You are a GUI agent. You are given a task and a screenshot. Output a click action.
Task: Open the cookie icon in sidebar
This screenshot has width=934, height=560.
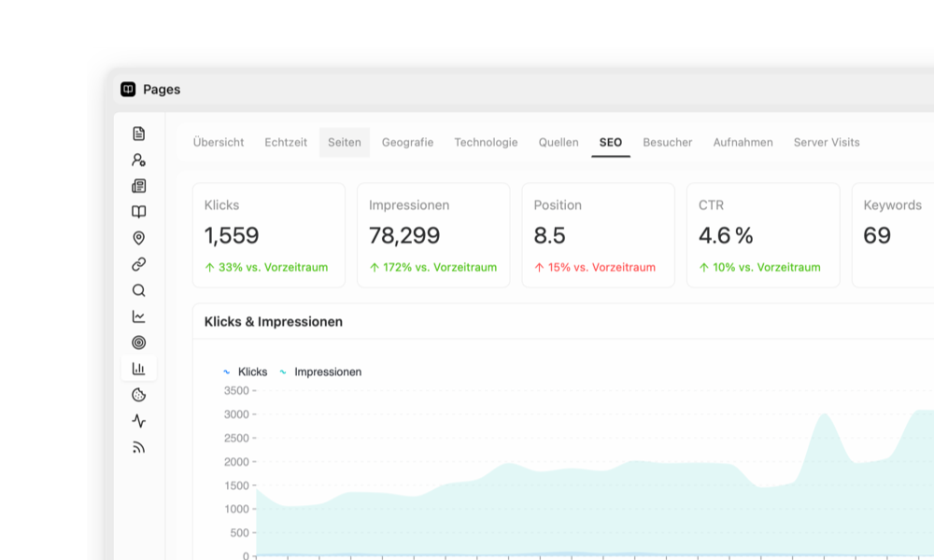[139, 395]
